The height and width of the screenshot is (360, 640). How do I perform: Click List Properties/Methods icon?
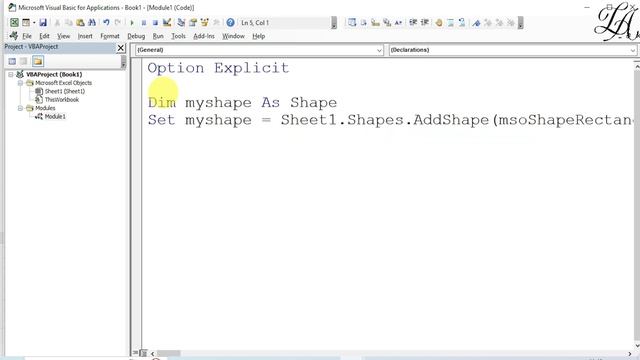(352, 22)
